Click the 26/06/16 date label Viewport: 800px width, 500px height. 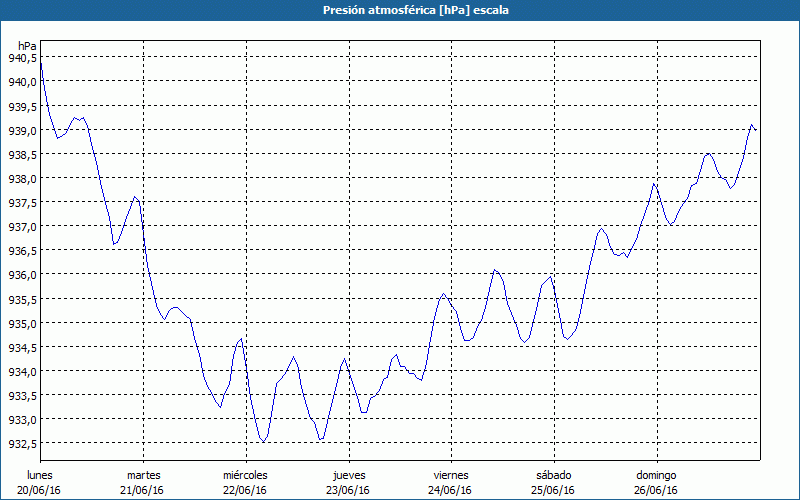point(656,490)
